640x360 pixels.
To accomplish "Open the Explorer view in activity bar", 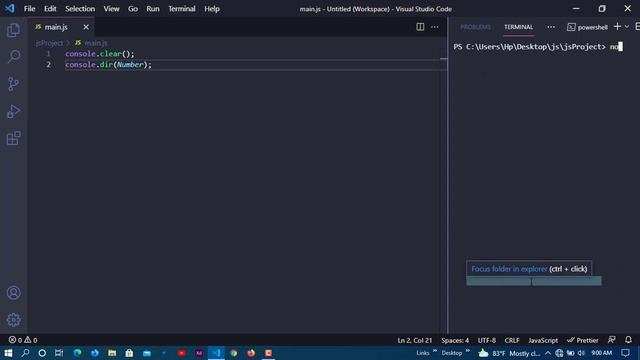I will [x=13, y=30].
